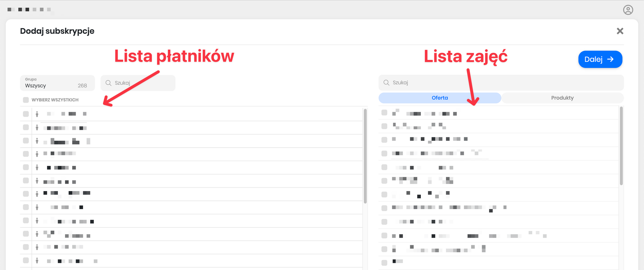Click the magnifier icon in payers search
Viewport: 644px width, 270px height.
[109, 83]
